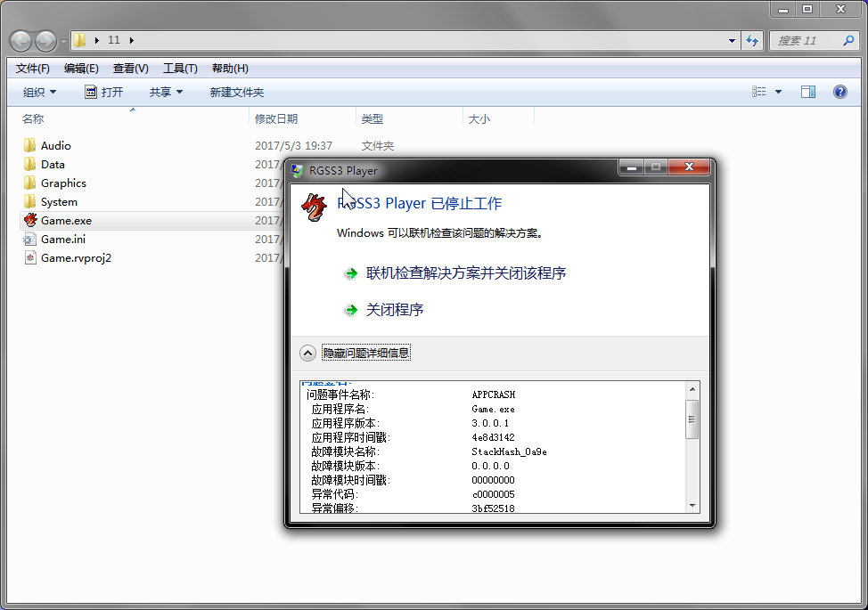Collapse details with the round chevron button
The height and width of the screenshot is (610, 868).
307,353
